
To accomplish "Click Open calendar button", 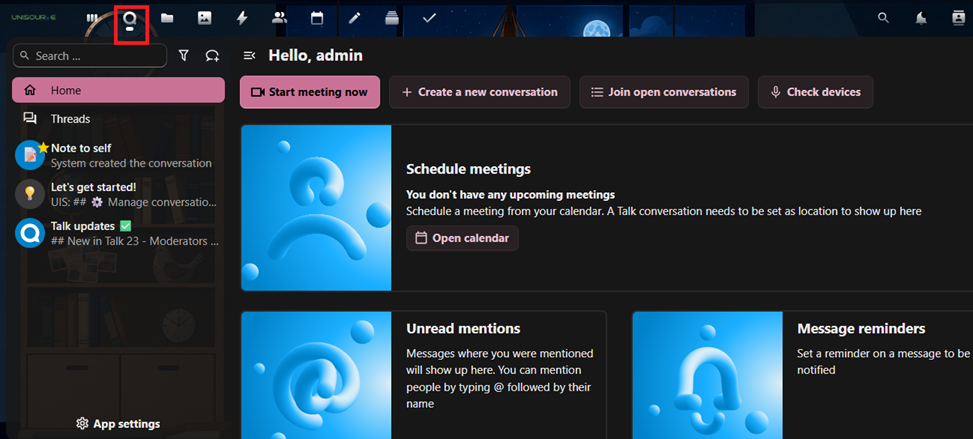I will click(462, 238).
